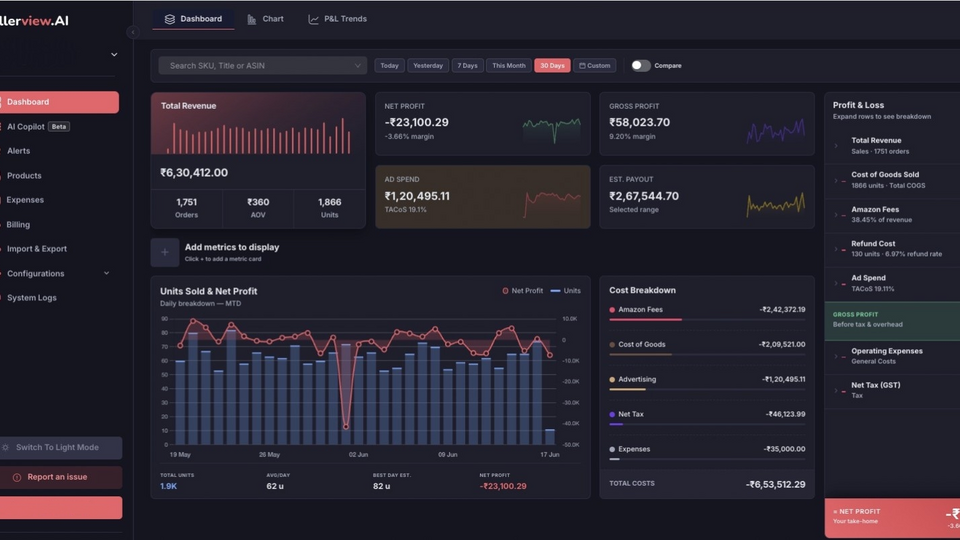Switch to the P&L Trends tab
This screenshot has height=540, width=960.
(x=337, y=19)
